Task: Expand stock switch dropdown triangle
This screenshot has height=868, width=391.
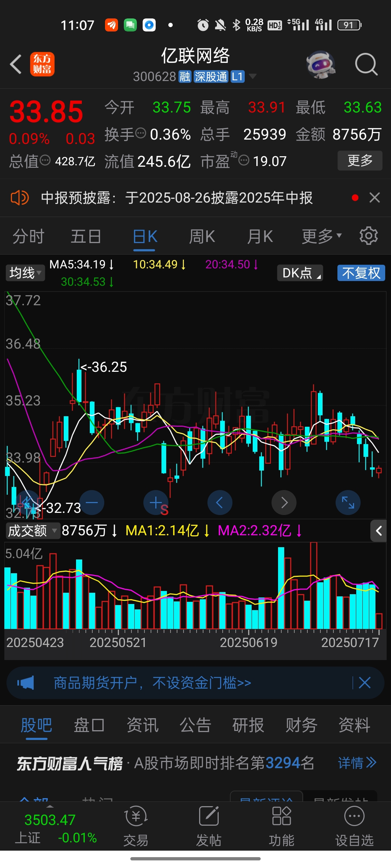Action: click(x=253, y=76)
